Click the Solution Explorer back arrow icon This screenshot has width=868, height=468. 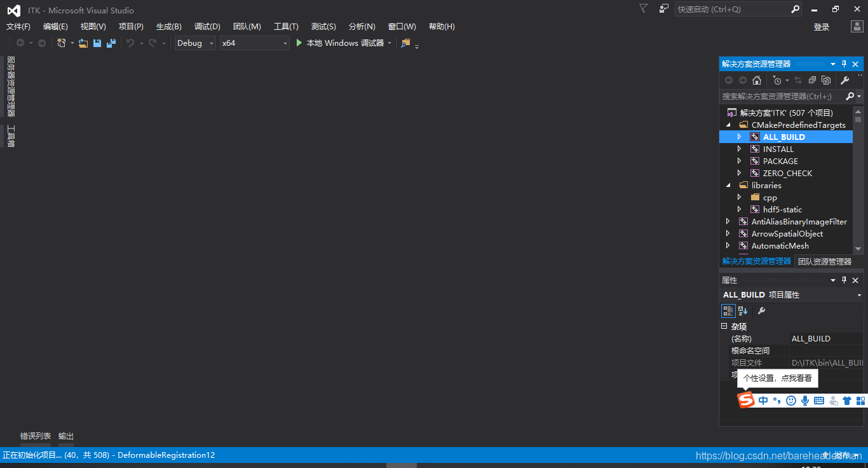coord(729,80)
